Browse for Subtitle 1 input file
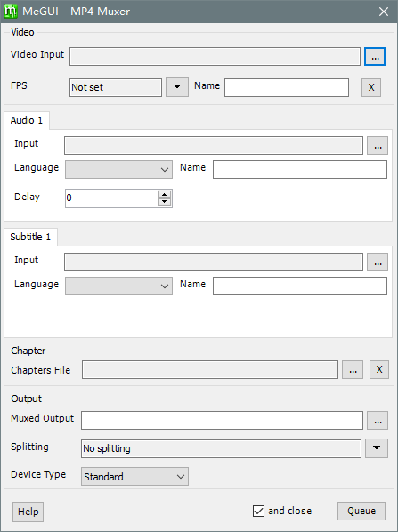This screenshot has height=532, width=398. 378,262
